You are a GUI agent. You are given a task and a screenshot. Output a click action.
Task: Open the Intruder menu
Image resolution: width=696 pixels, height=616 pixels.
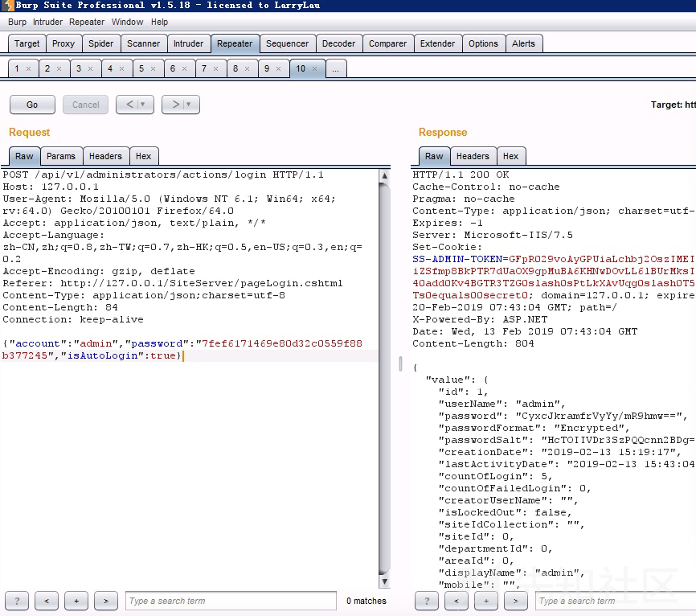(x=47, y=22)
